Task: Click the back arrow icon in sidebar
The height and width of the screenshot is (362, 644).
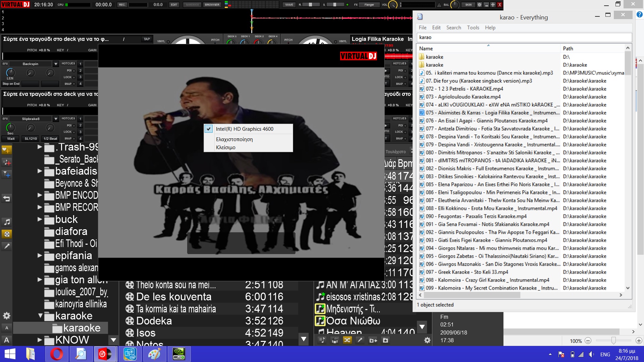Action: [6, 198]
